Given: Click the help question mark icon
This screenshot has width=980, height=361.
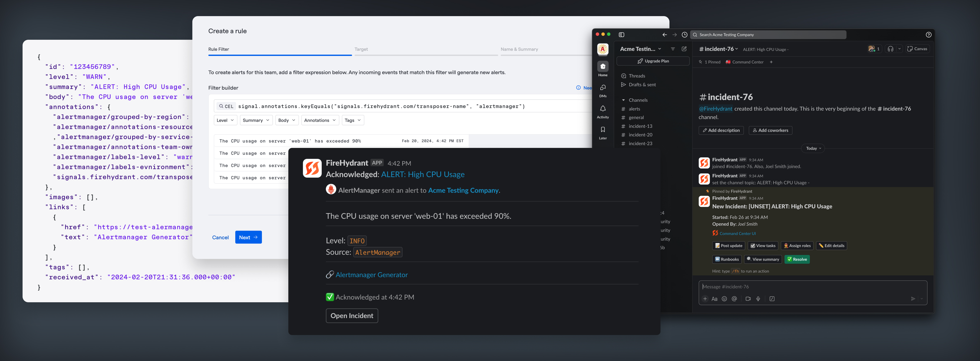Looking at the screenshot, I should [x=928, y=35].
